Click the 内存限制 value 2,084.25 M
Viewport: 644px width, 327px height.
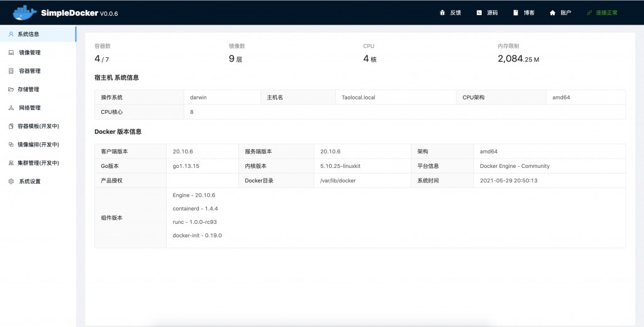(518, 58)
